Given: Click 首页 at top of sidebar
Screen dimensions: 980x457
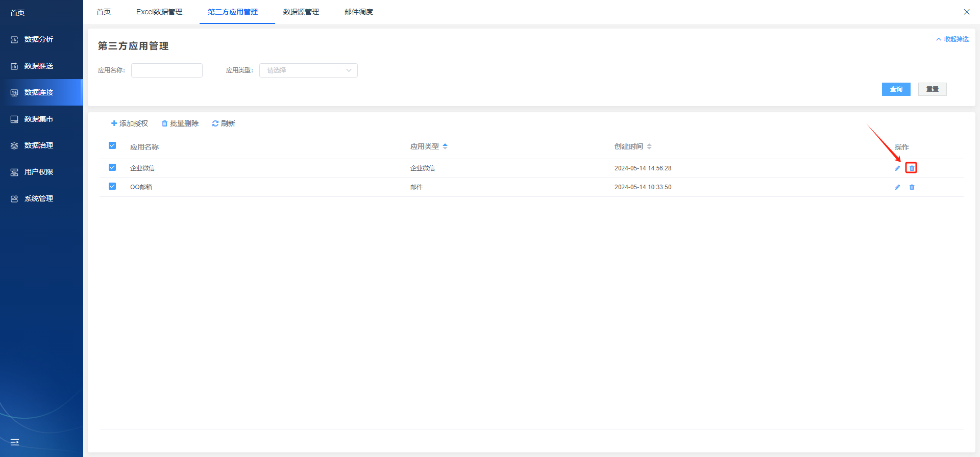Looking at the screenshot, I should click(17, 13).
